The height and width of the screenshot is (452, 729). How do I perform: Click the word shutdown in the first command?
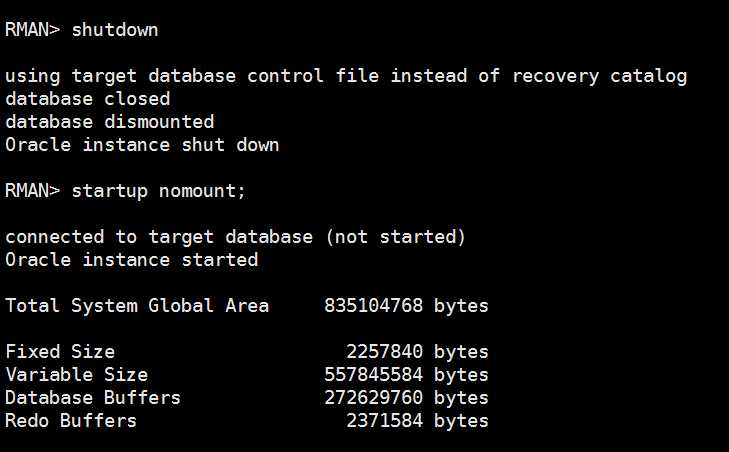click(115, 30)
